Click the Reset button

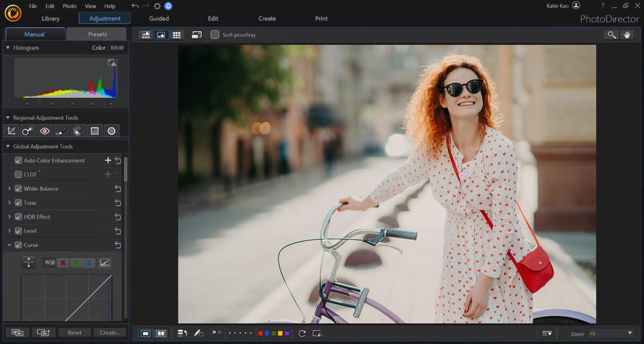[75, 332]
